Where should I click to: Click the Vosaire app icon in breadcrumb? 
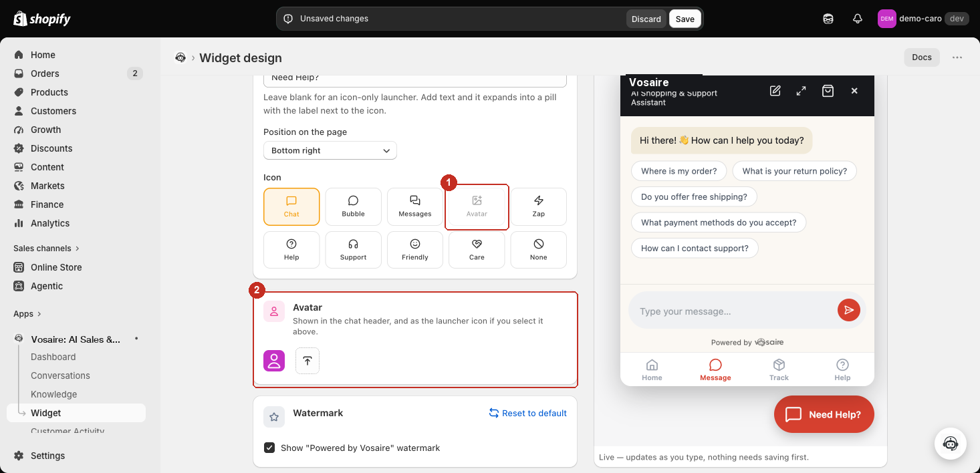tap(180, 57)
